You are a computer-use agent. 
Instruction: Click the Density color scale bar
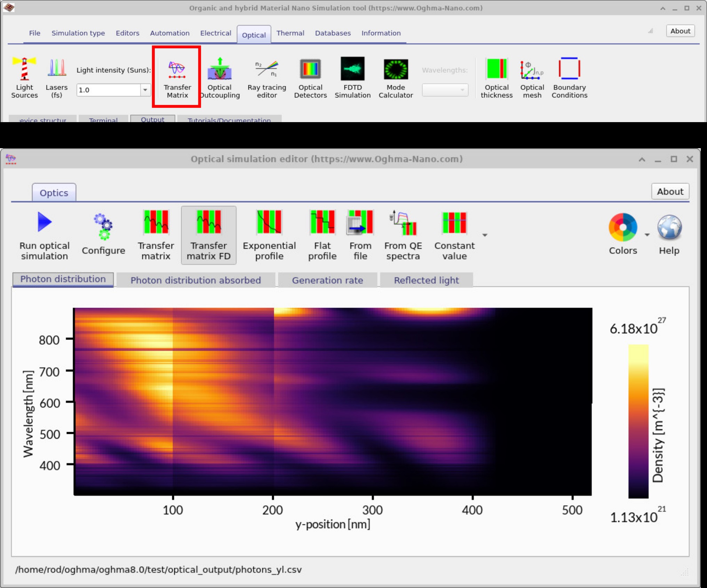pyautogui.click(x=638, y=421)
